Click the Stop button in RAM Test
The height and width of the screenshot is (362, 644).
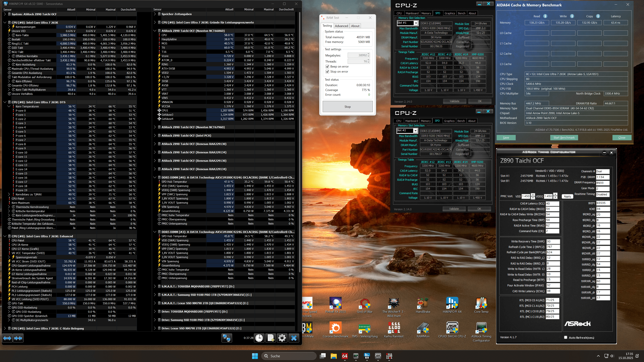point(347,107)
